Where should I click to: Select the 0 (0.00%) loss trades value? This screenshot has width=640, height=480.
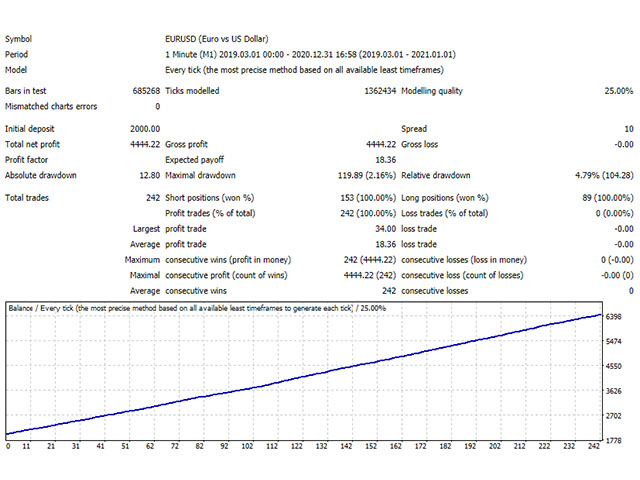click(x=614, y=213)
